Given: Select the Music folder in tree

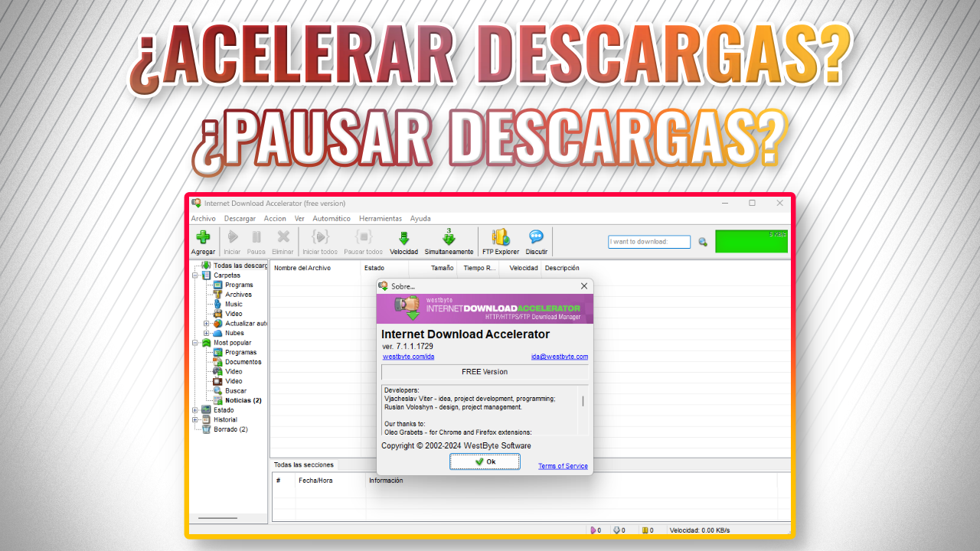Looking at the screenshot, I should tap(227, 304).
